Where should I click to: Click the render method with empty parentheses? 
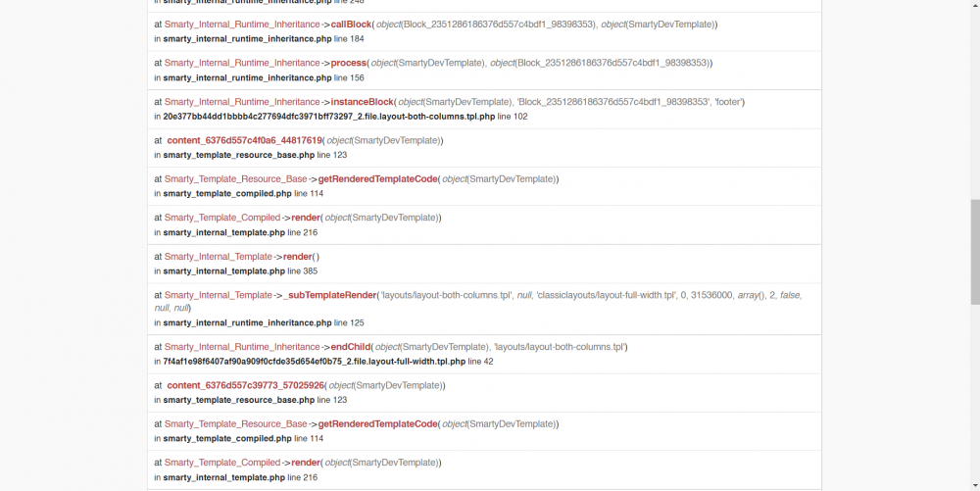(298, 257)
